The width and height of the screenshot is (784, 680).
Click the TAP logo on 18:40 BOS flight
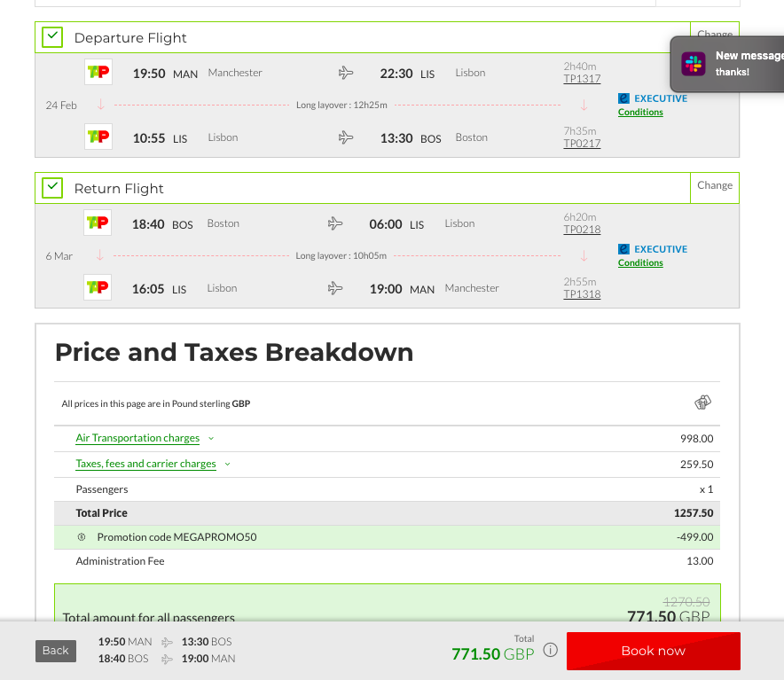(98, 223)
